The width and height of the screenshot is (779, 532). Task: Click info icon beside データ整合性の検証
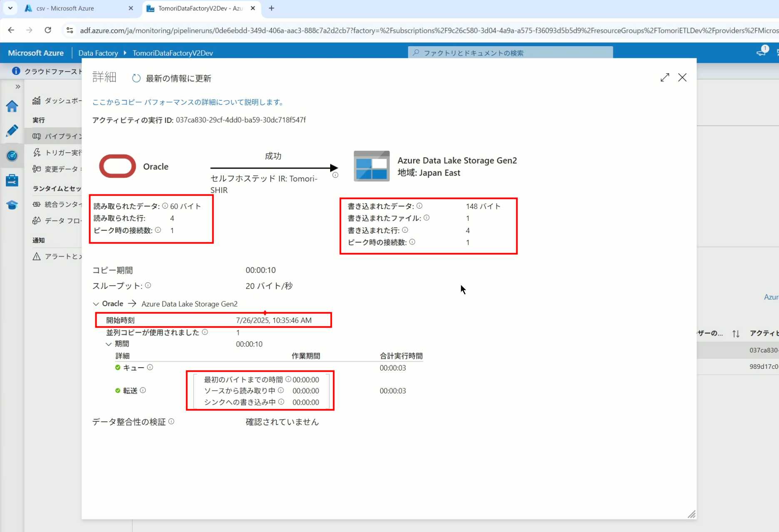coord(171,422)
